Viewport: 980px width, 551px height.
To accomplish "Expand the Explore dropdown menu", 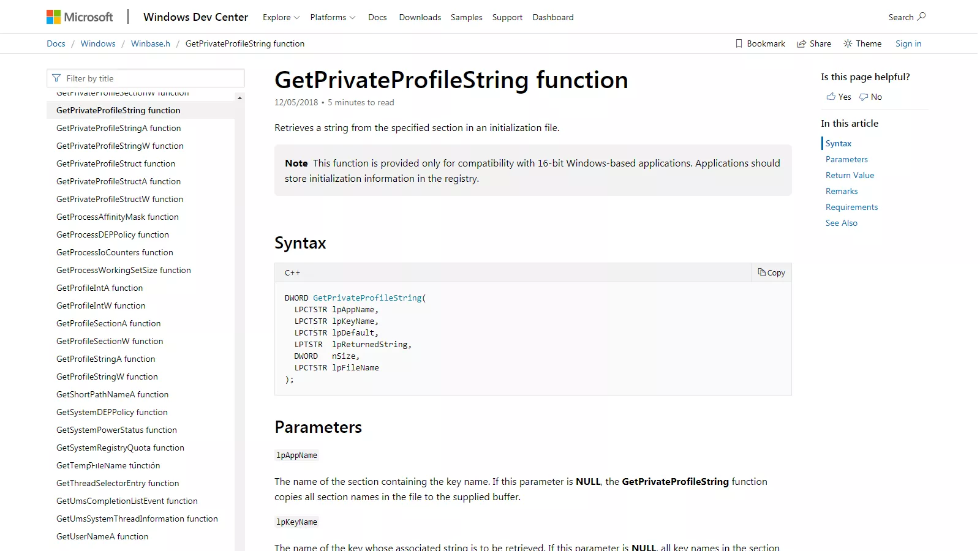I will coord(281,17).
